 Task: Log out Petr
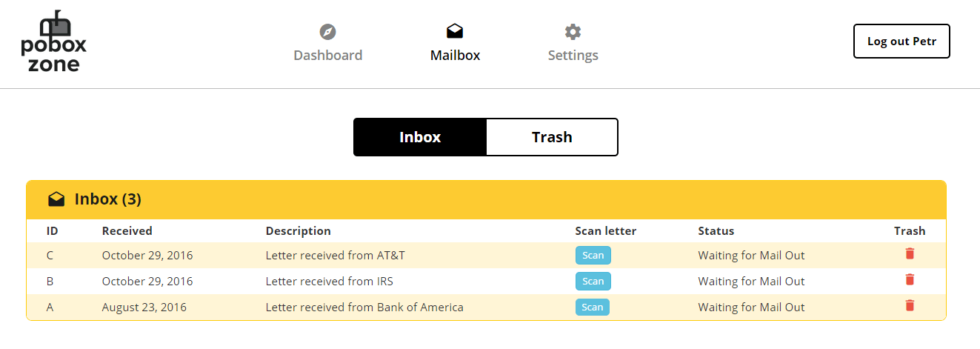(x=901, y=41)
